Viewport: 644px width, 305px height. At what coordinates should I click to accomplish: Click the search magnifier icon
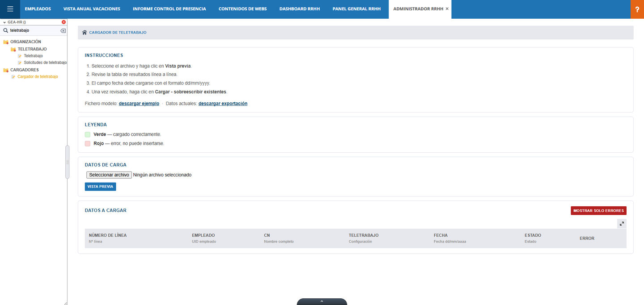5,30
